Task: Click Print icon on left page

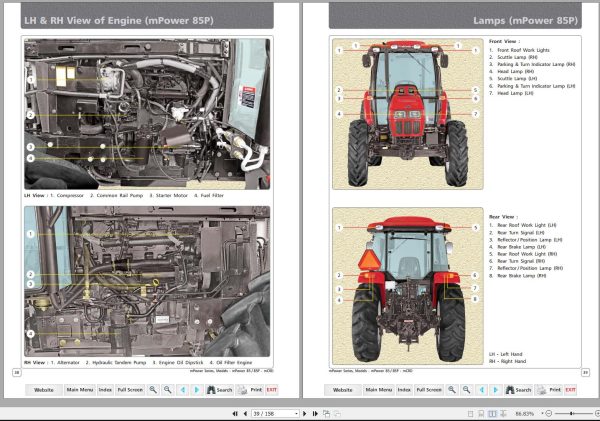Action: [249, 390]
